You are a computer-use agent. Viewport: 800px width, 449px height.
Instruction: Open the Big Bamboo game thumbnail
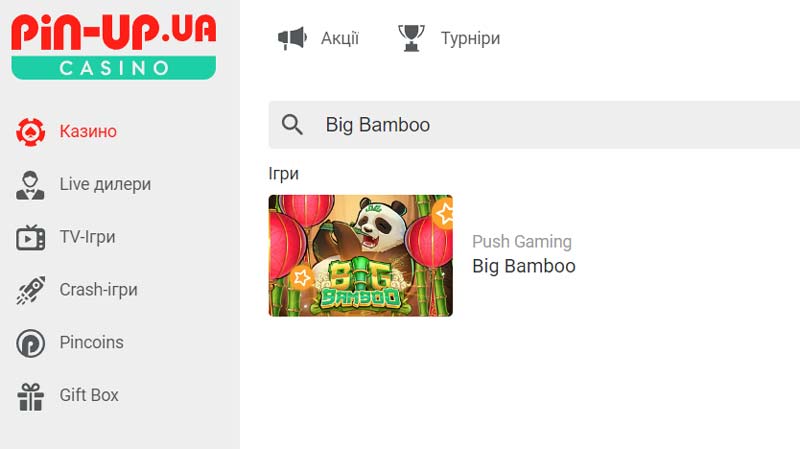coord(360,256)
